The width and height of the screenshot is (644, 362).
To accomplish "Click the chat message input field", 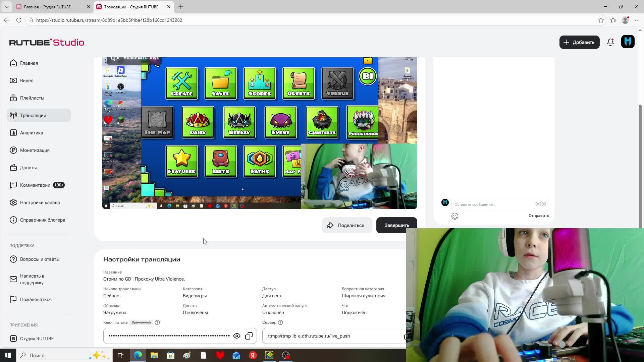I will (x=492, y=204).
